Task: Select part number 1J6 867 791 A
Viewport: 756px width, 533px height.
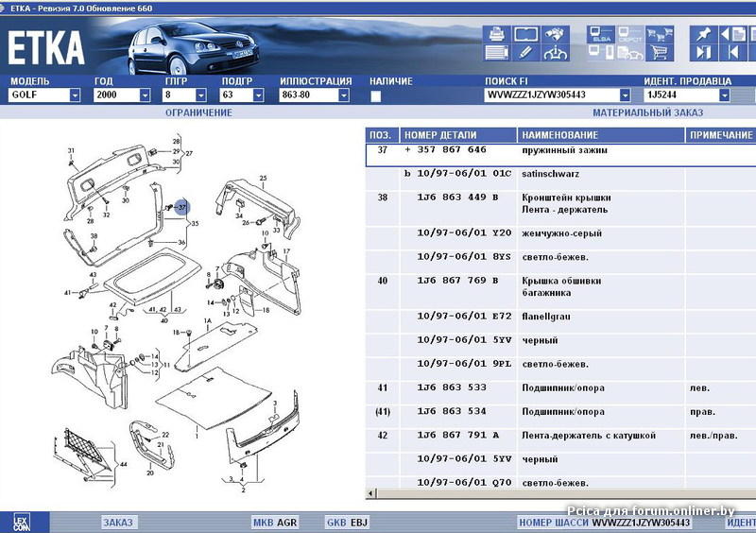Action: (457, 435)
